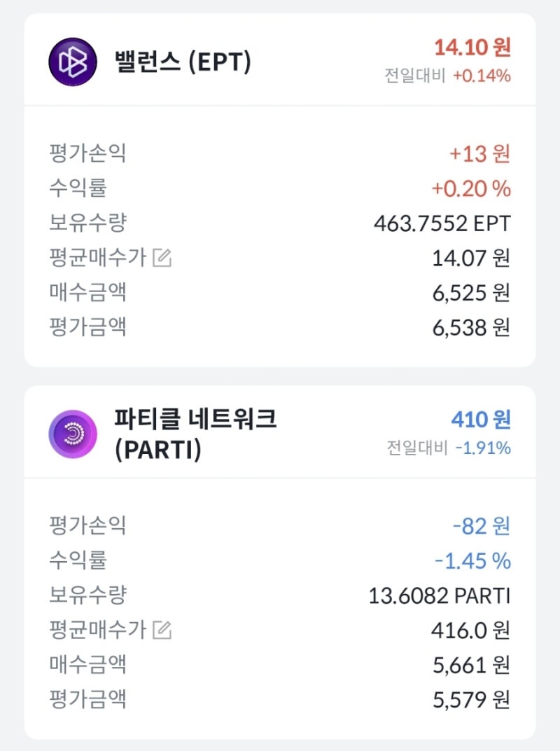Select the 5,579 원 valuation amount

pyautogui.click(x=472, y=699)
